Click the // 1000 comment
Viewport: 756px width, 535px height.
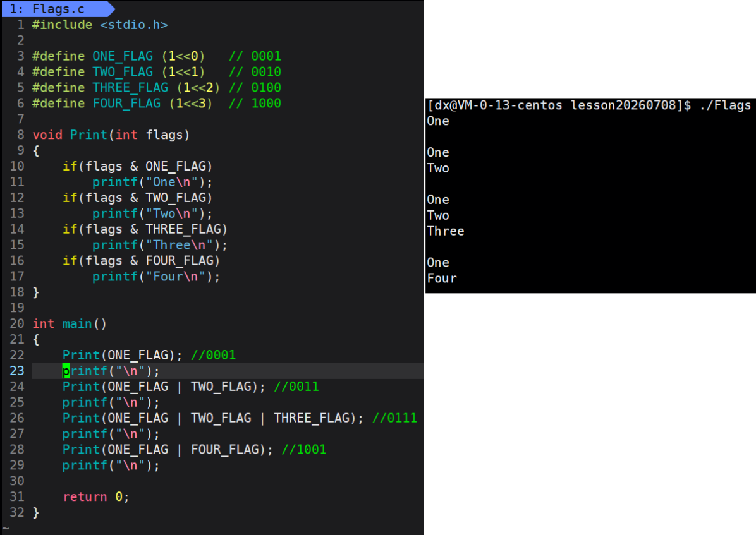[255, 103]
